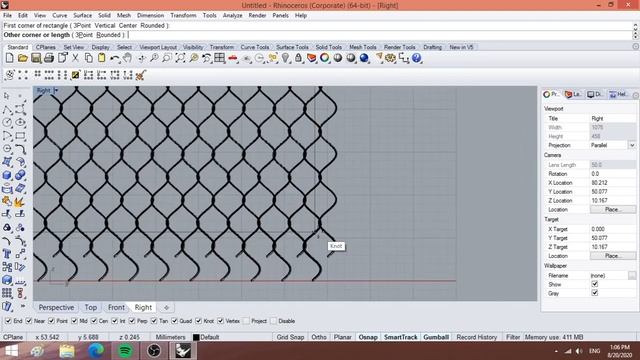Select the Explode tool in sidebar

(x=20, y=202)
